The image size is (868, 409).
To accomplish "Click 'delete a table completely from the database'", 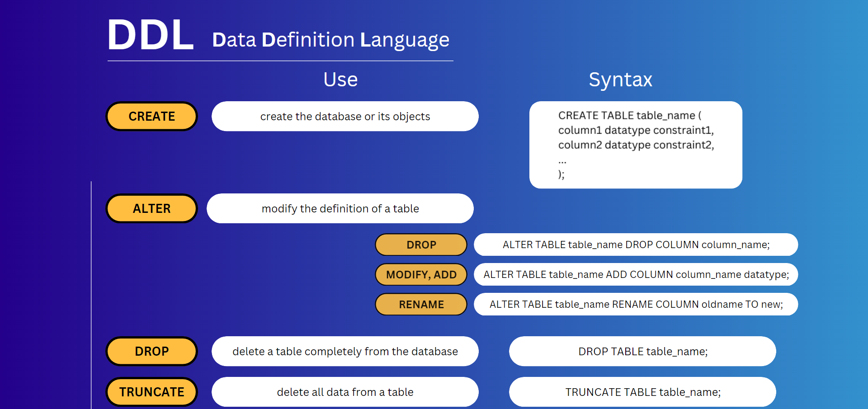I will click(345, 352).
